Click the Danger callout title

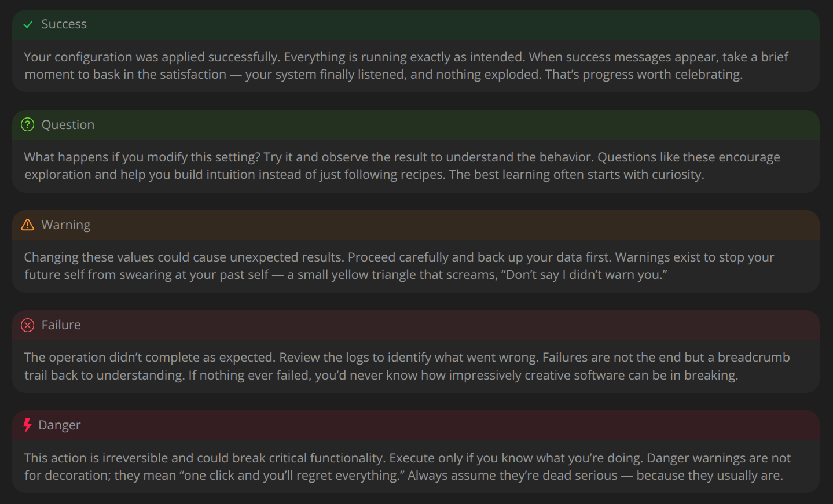click(x=59, y=425)
